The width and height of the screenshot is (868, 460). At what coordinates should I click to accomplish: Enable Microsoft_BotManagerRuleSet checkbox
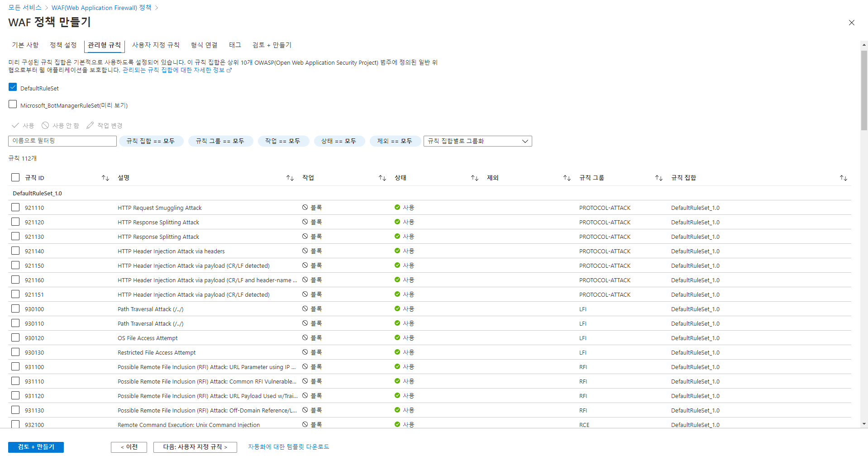(13, 104)
